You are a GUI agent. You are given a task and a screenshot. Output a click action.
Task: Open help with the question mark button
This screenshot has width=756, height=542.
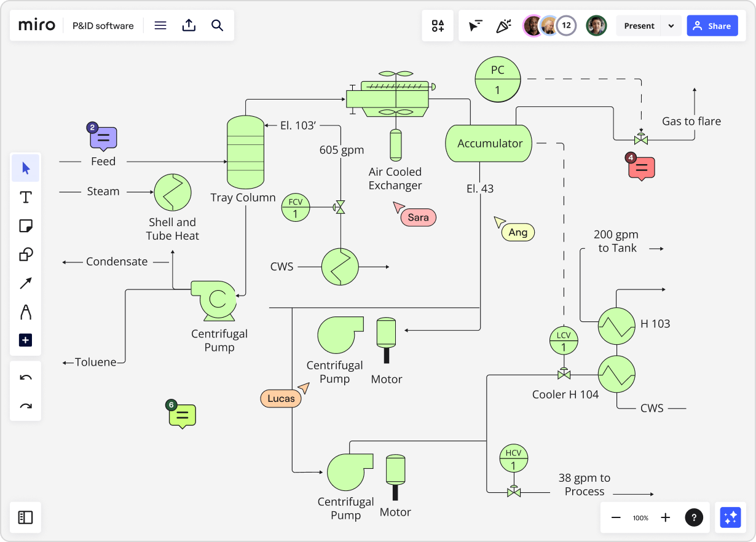(693, 517)
